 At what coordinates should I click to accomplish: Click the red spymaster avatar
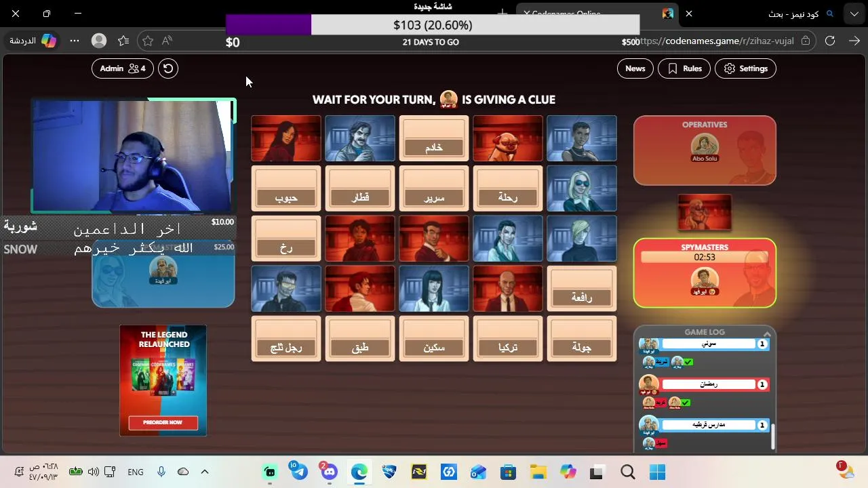[705, 279]
